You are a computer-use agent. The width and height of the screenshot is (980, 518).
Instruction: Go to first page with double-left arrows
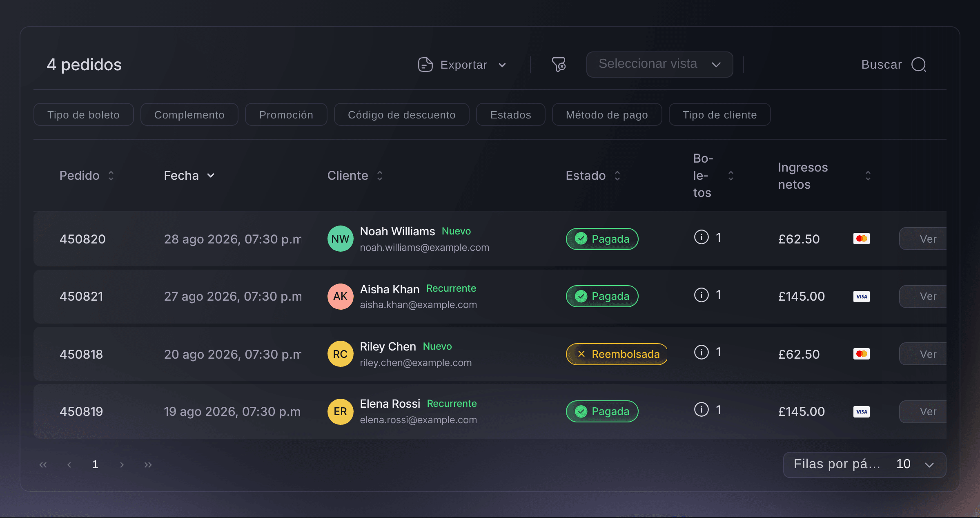[x=43, y=465]
